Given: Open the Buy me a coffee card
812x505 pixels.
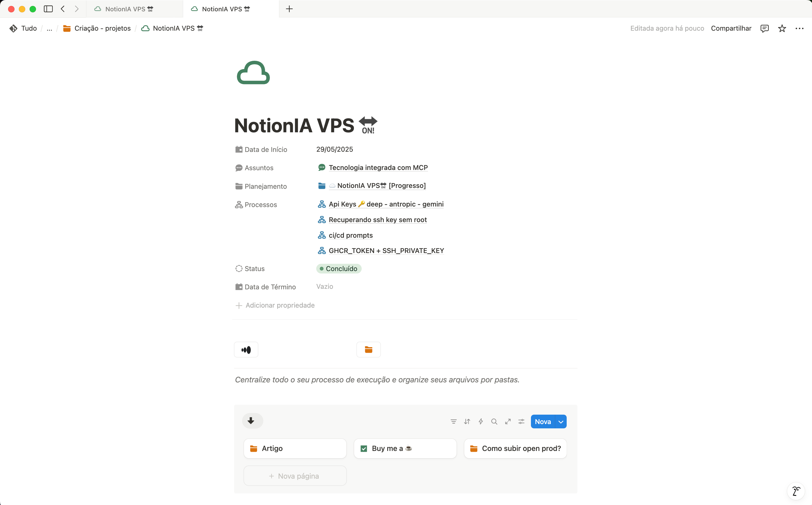Looking at the screenshot, I should click(x=405, y=449).
